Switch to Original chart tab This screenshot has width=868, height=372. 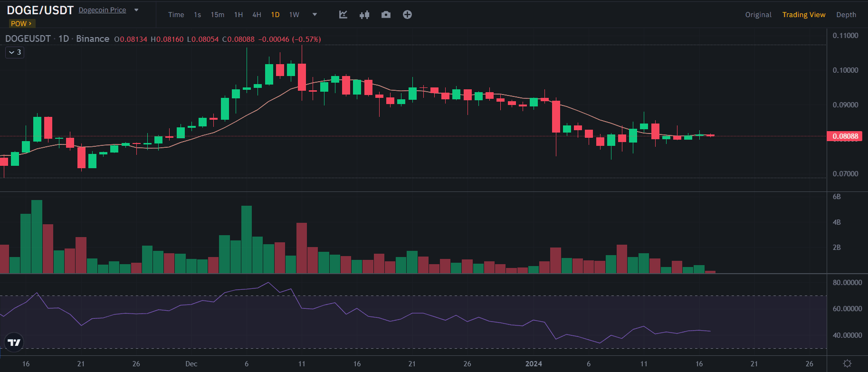click(758, 15)
